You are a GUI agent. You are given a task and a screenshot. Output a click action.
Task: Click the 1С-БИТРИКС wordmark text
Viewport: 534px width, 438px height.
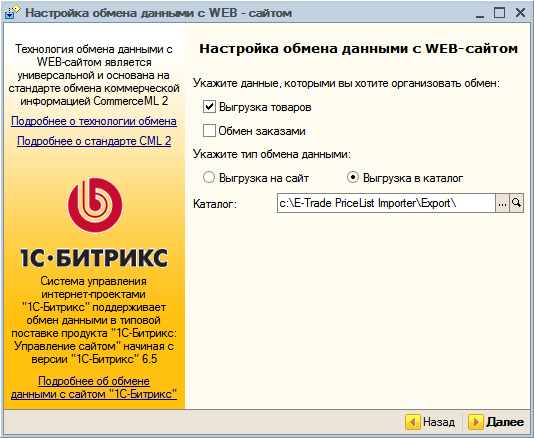(x=94, y=258)
